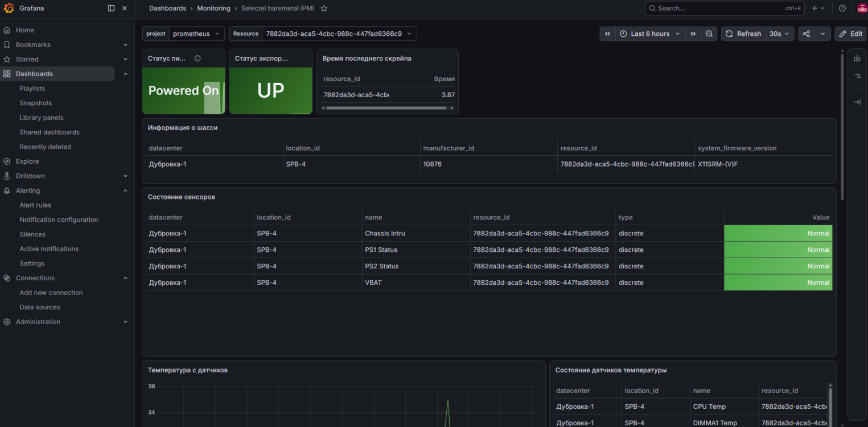Open Add new connection link

point(51,293)
